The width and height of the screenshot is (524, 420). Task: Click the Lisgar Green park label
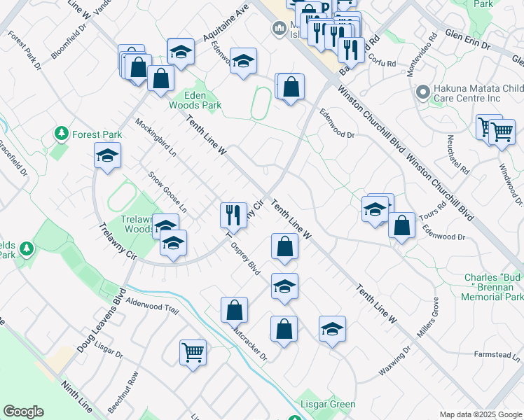(x=328, y=405)
